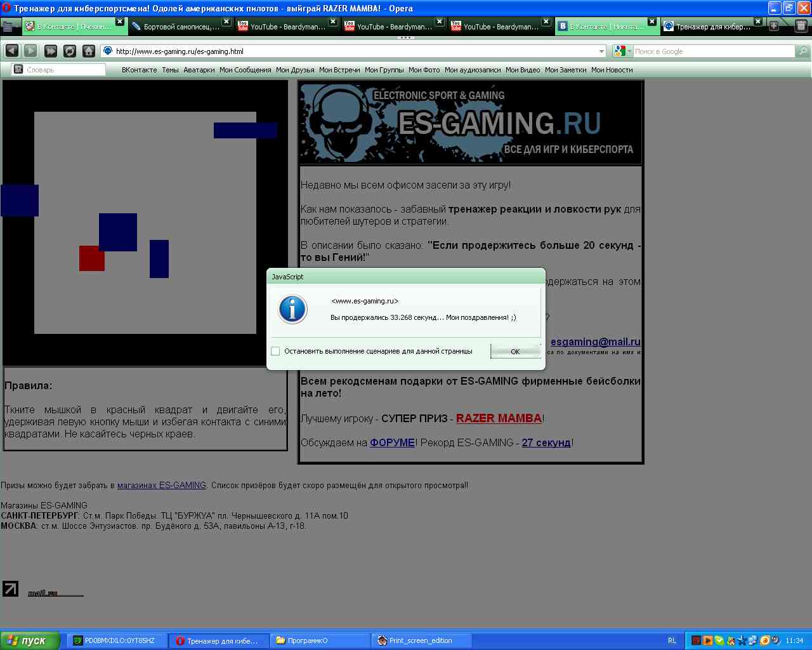This screenshot has height=650, width=812.
Task: Open Мои Фото bookmark
Action: pos(424,70)
